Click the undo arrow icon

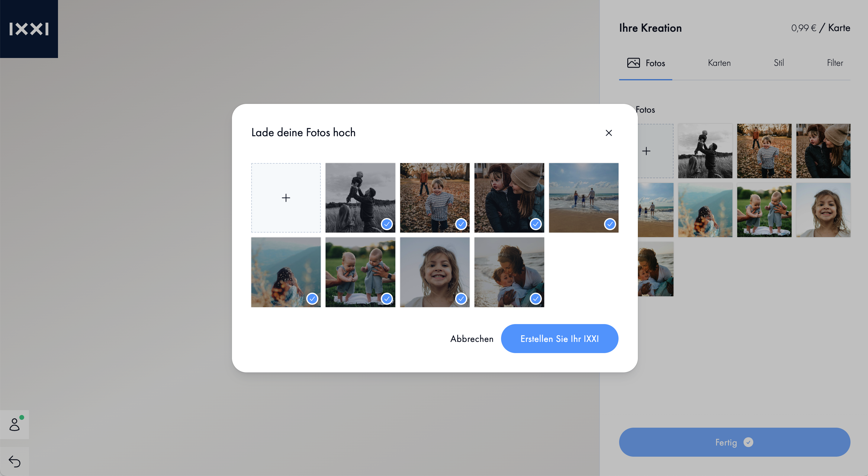(x=14, y=461)
